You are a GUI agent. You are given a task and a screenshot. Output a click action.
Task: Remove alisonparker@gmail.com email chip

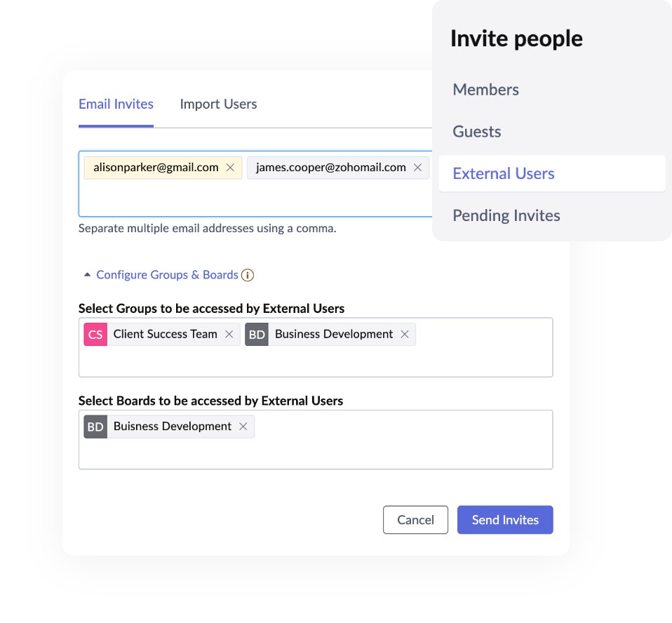tap(230, 168)
